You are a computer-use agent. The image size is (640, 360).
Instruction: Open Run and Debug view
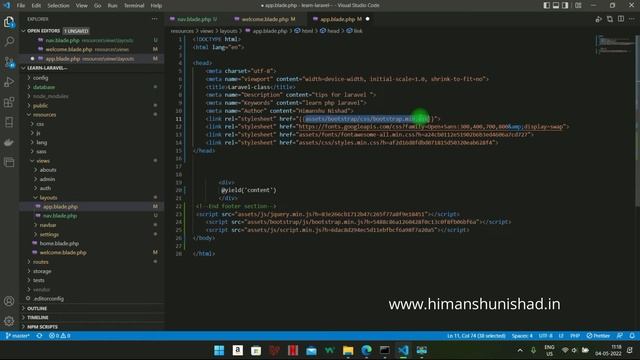[x=9, y=82]
